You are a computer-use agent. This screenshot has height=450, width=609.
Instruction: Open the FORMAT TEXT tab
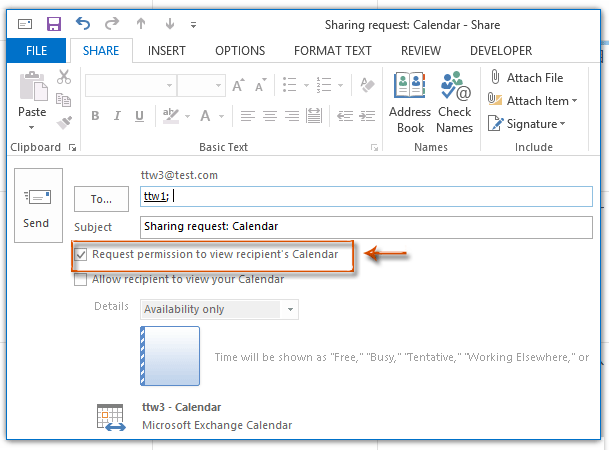tap(333, 51)
